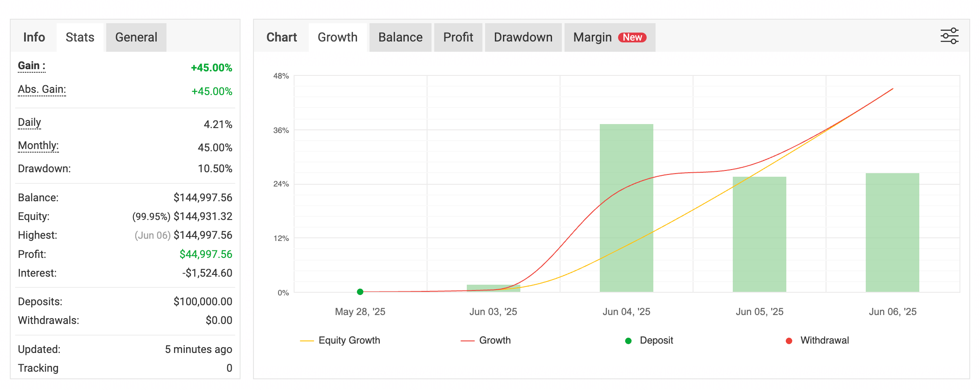Toggle the Withdrawal legend marker

click(x=817, y=340)
